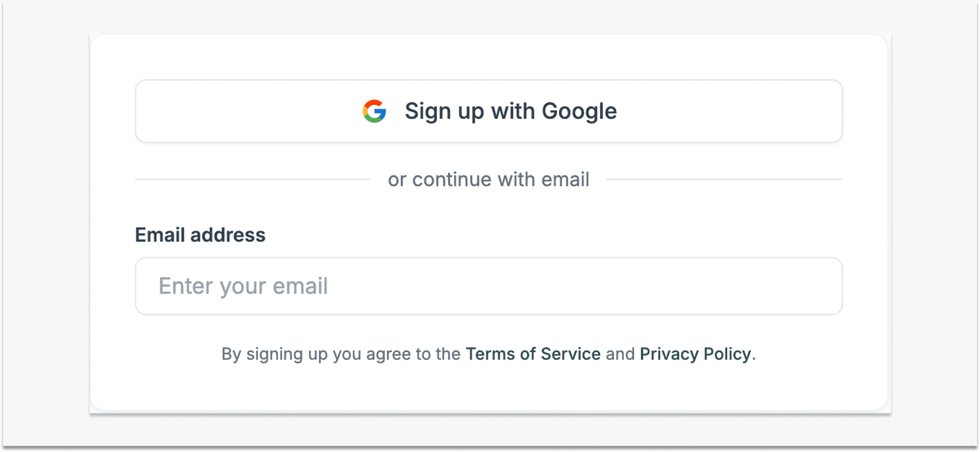Click the word 'and' between the two policy links
The height and width of the screenshot is (452, 980).
tap(620, 354)
